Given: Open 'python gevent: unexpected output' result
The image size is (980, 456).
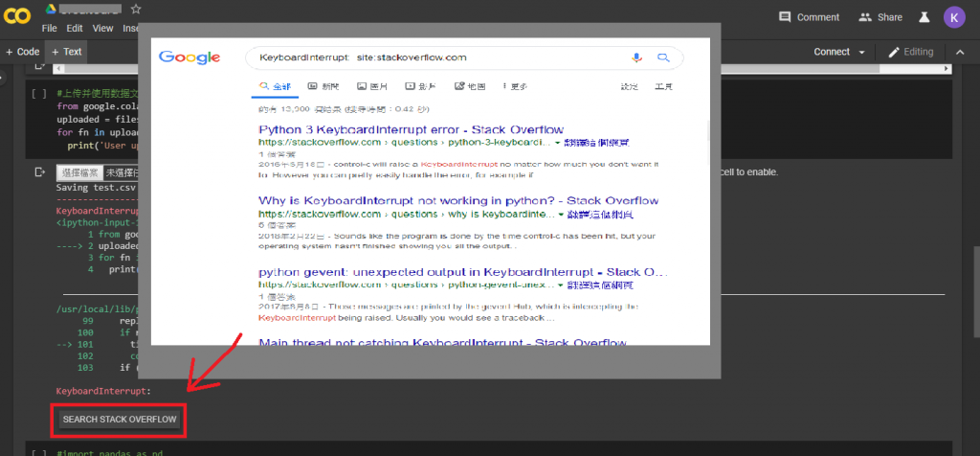Looking at the screenshot, I should (462, 273).
